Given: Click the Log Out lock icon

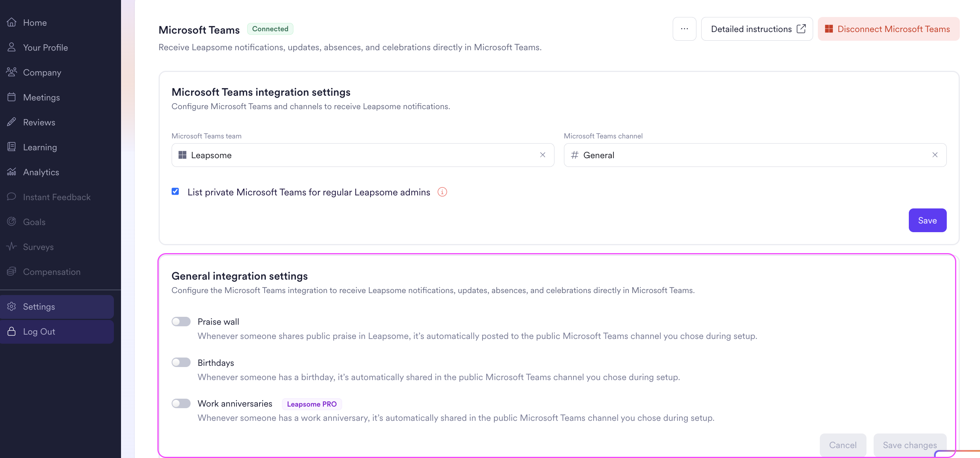Looking at the screenshot, I should 12,331.
